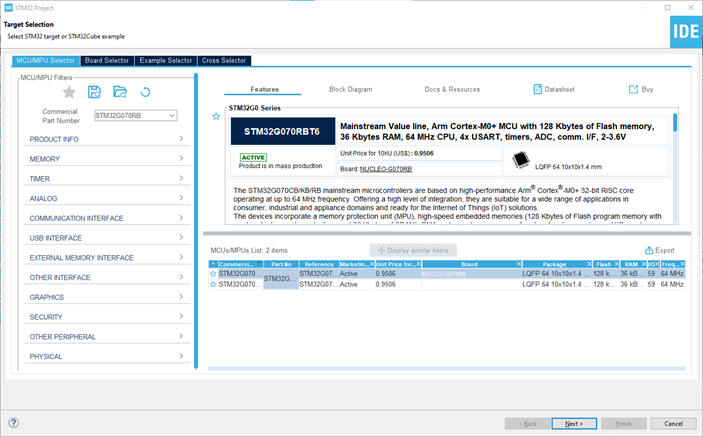Remove the Unit Price column using its X

pyautogui.click(x=418, y=264)
